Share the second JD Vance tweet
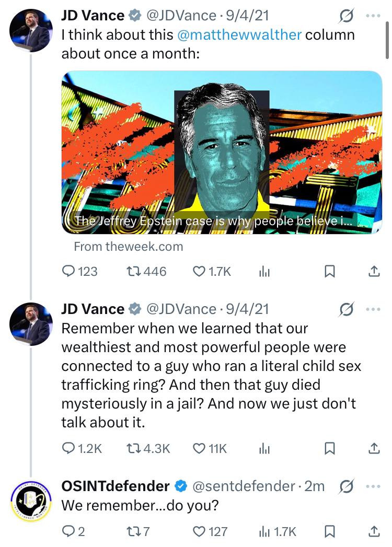Screen dimensions: 392x547 point(374,448)
